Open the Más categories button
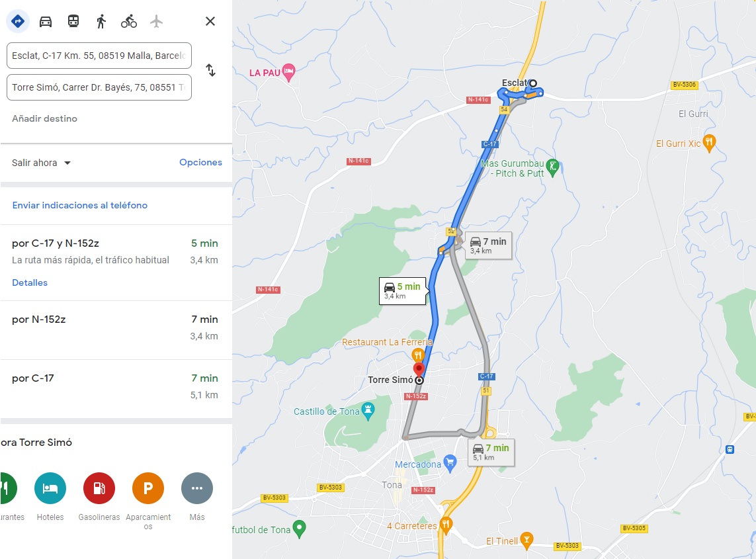This screenshot has width=756, height=559. pos(196,497)
